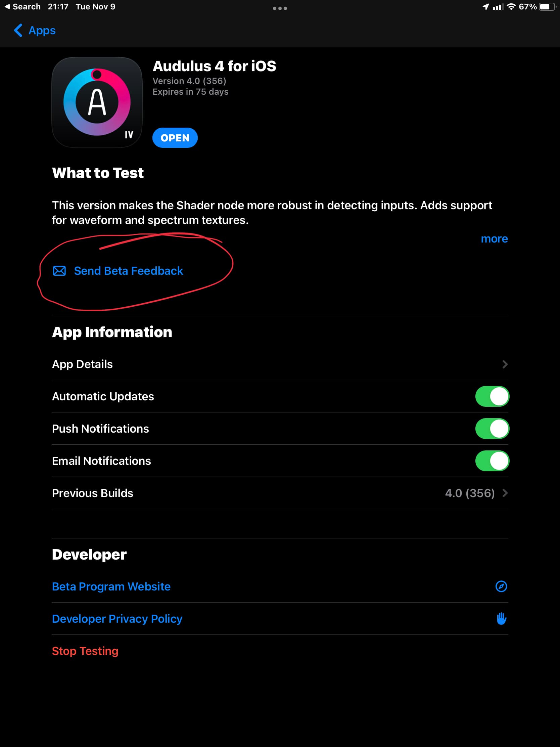Toggle the Email Notifications switch
560x747 pixels.
[492, 460]
